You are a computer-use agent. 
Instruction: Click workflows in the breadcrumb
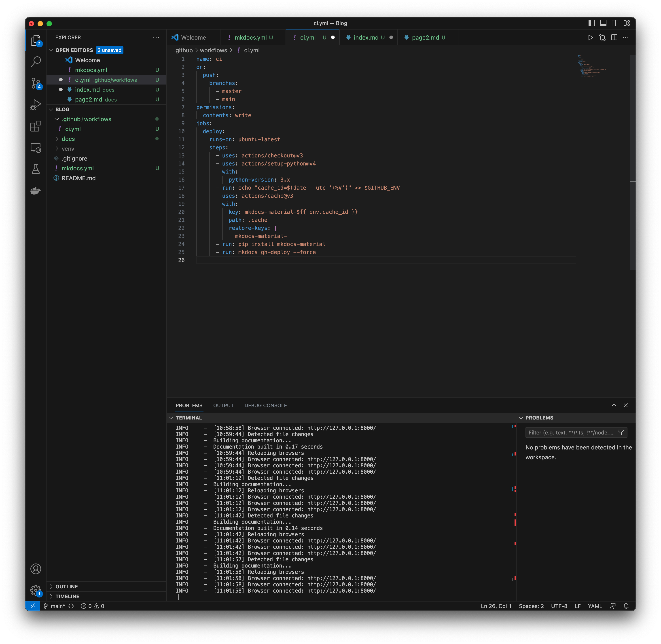[x=214, y=50]
